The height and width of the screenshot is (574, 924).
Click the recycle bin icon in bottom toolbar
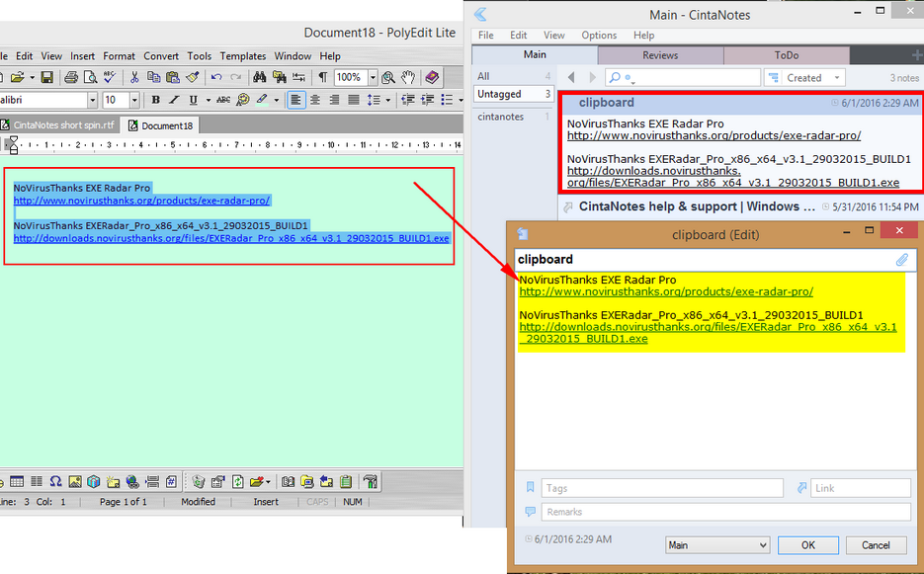(x=199, y=481)
